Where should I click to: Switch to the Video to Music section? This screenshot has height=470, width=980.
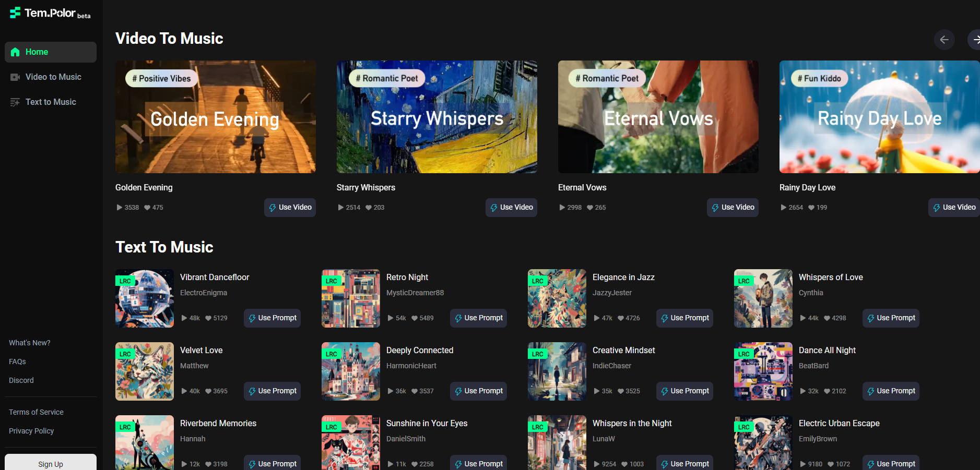[x=53, y=77]
